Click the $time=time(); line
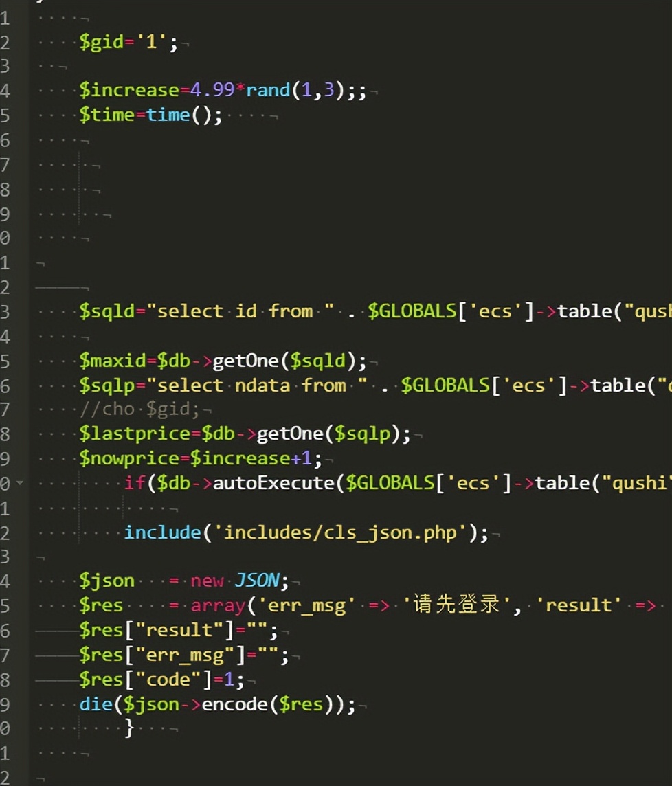This screenshot has width=672, height=786. (x=150, y=115)
